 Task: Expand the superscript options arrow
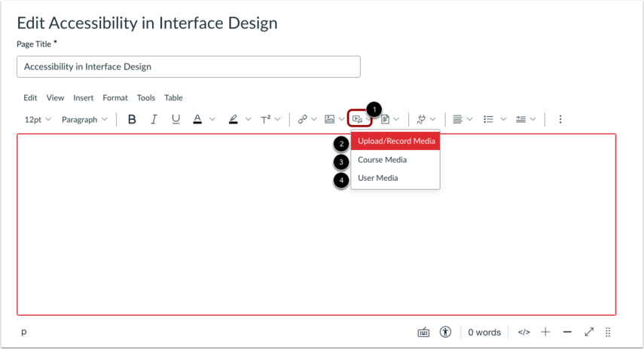coord(278,119)
